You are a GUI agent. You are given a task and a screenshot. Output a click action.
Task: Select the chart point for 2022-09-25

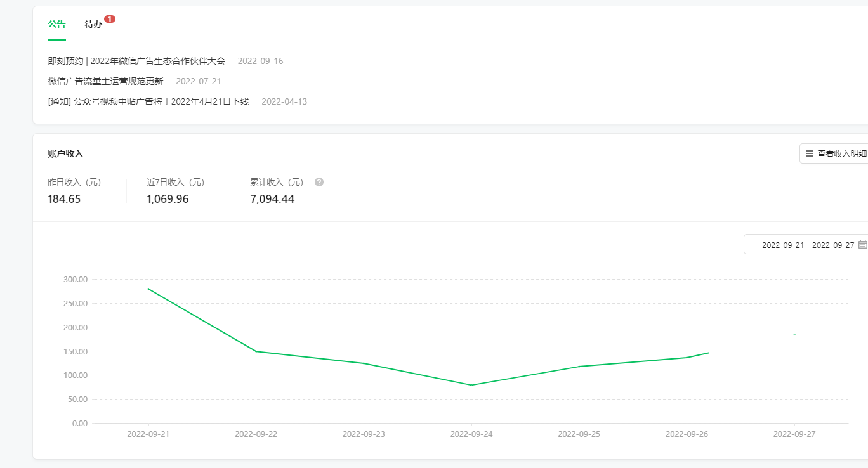coord(579,367)
